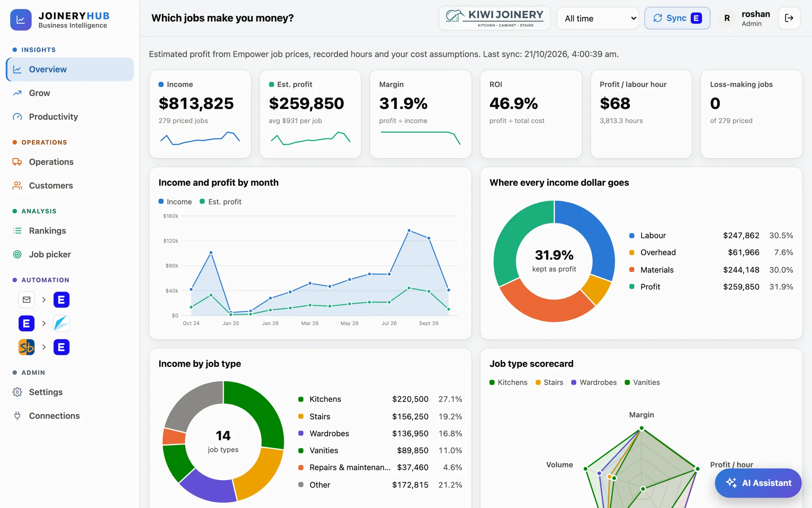Click the blue feather automation icon
Image resolution: width=812 pixels, height=508 pixels.
click(61, 323)
